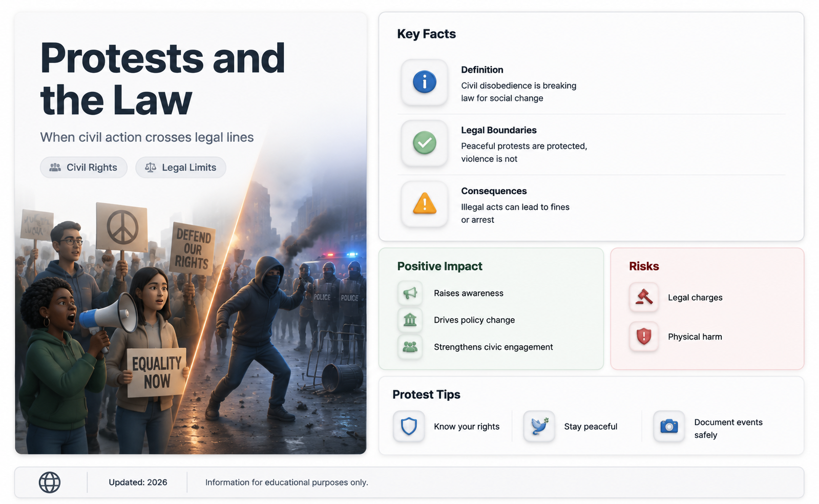The height and width of the screenshot is (504, 819).
Task: Click the red shield Physical harm icon
Action: pos(644,337)
